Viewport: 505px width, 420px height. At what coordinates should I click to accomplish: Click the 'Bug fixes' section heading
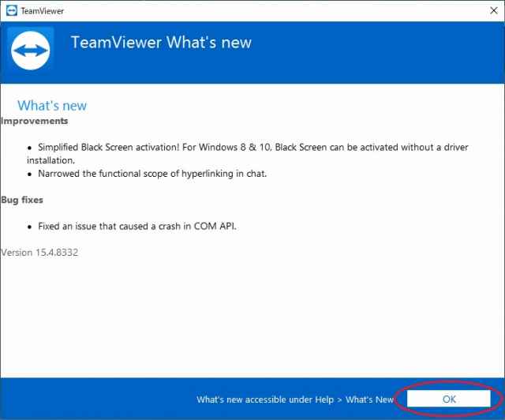22,200
